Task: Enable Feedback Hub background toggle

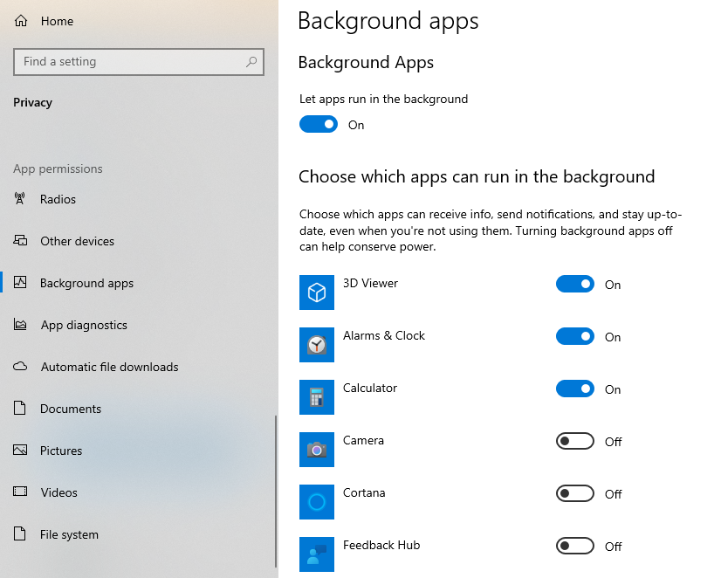Action: click(574, 546)
